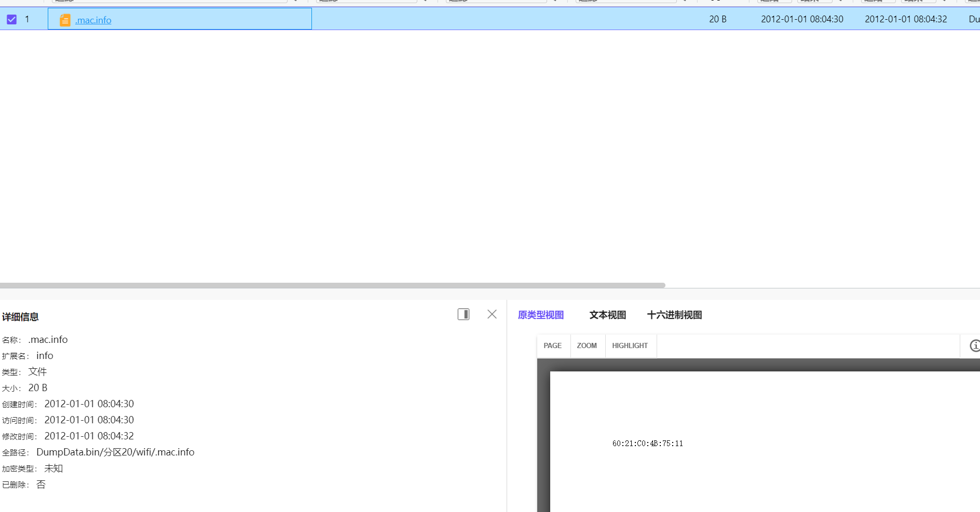This screenshot has height=512, width=980.
Task: Click the 创建时间 value in details
Action: click(89, 404)
